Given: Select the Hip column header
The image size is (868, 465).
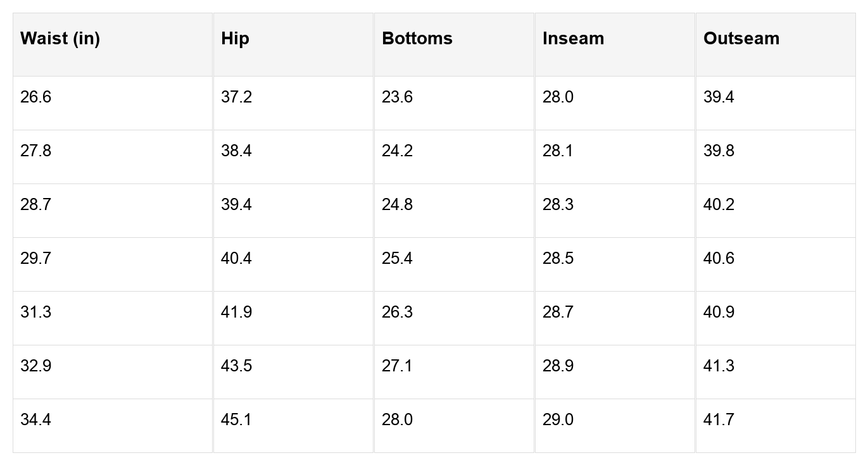Looking at the screenshot, I should point(235,39).
